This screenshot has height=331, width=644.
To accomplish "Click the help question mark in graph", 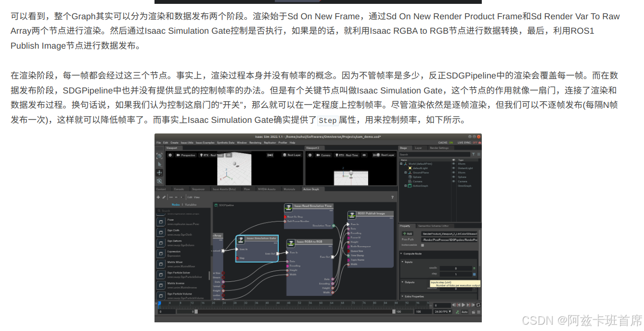I will 392,197.
